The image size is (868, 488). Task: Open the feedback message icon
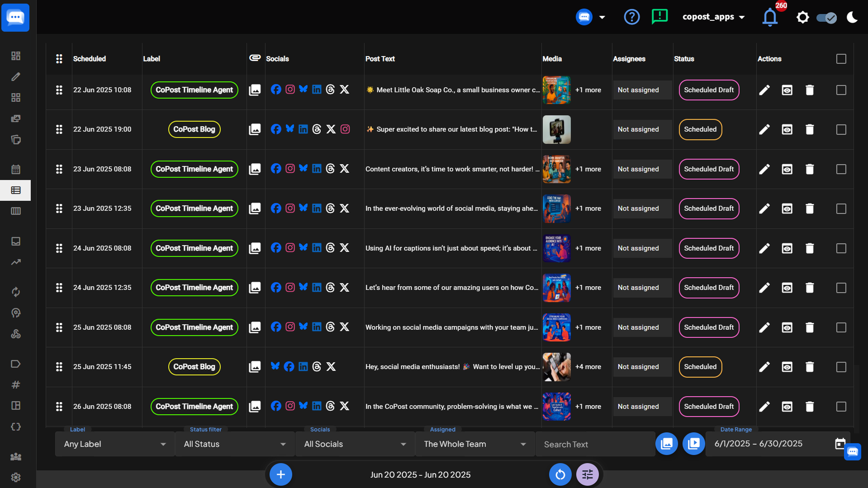[659, 17]
